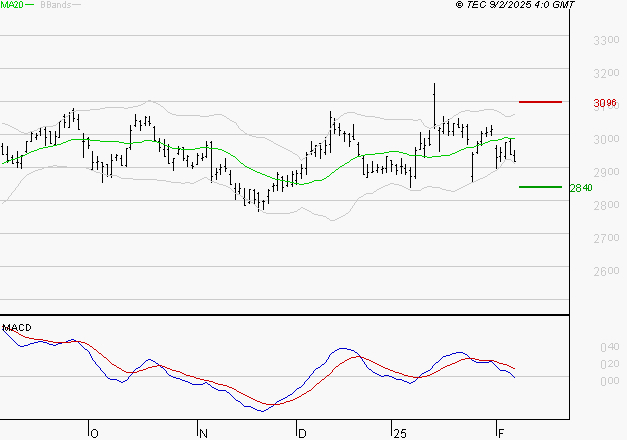Image resolution: width=627 pixels, height=440 pixels.
Task: Click the 2600 price axis label
Action: click(606, 271)
